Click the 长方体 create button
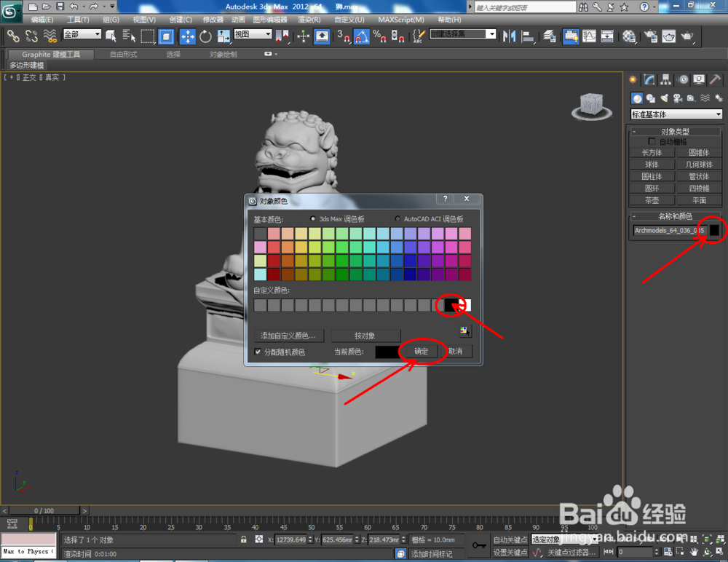 pyautogui.click(x=652, y=152)
